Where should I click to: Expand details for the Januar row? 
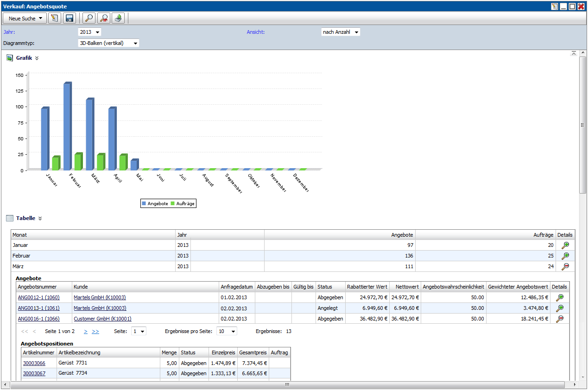[x=565, y=245]
